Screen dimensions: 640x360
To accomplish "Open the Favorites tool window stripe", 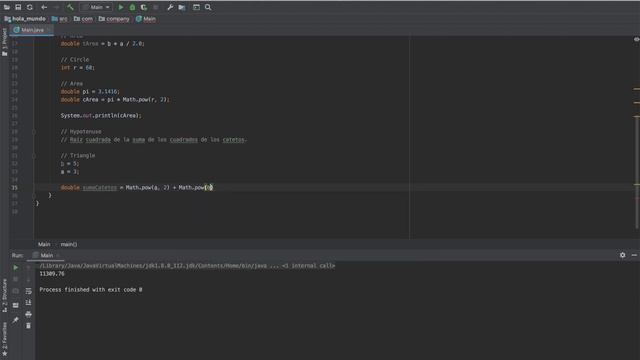I will [x=4, y=339].
